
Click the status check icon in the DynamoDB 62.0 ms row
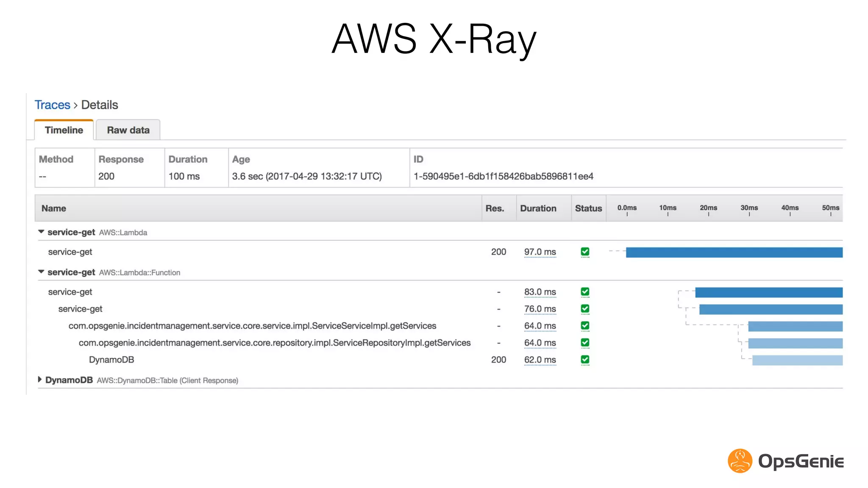[x=585, y=359]
